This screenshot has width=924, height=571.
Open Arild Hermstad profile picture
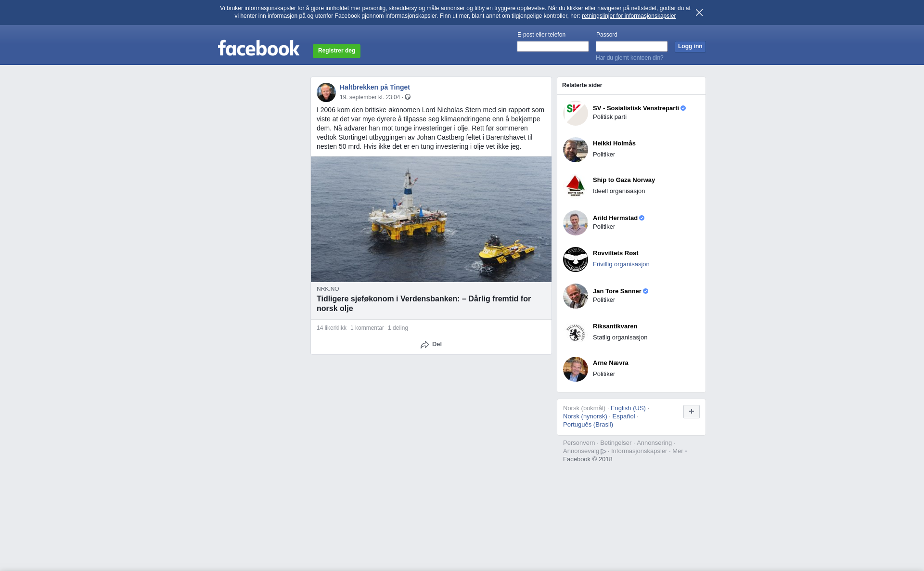pyautogui.click(x=576, y=223)
